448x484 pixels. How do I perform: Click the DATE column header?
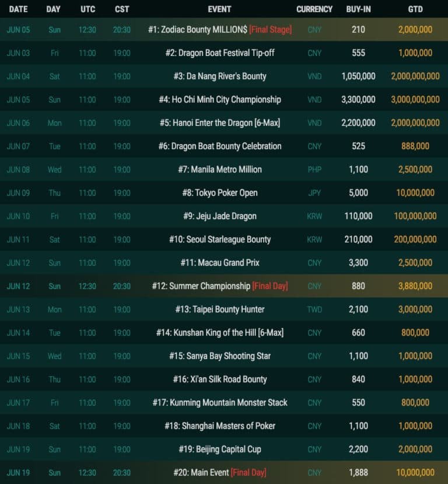click(18, 9)
